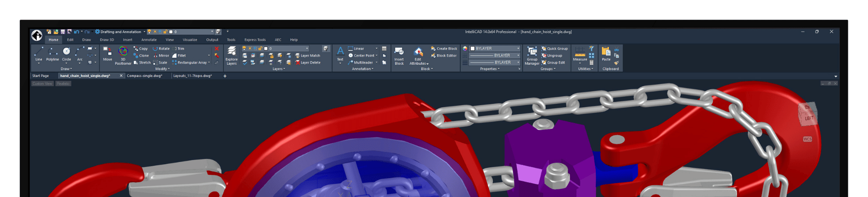Expand the Properties panel
868x197 pixels.
coord(490,69)
